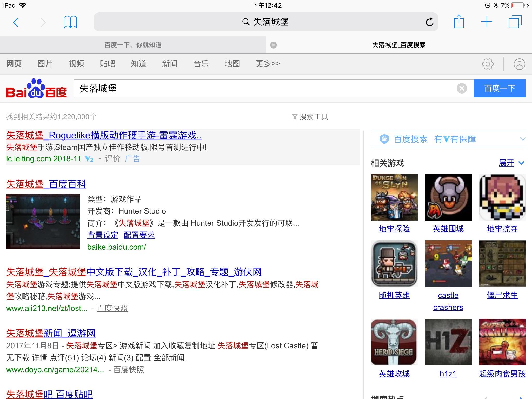532x399 pixels.
Task: Select the 新闻 search category
Action: click(170, 64)
